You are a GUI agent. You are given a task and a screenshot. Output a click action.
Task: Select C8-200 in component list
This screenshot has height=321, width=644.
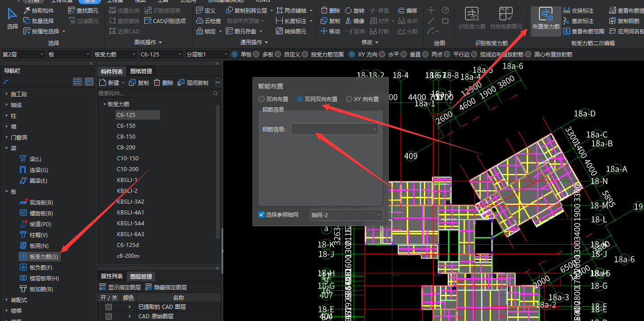(126, 147)
